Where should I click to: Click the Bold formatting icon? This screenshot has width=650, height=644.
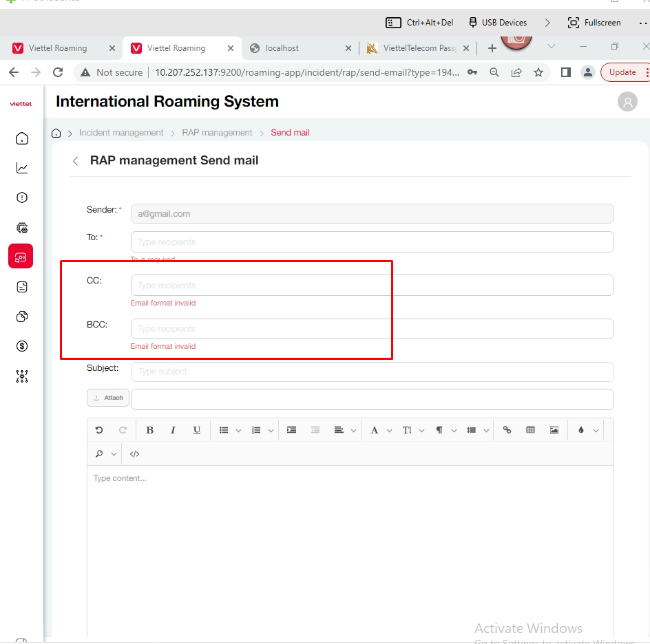tap(149, 430)
